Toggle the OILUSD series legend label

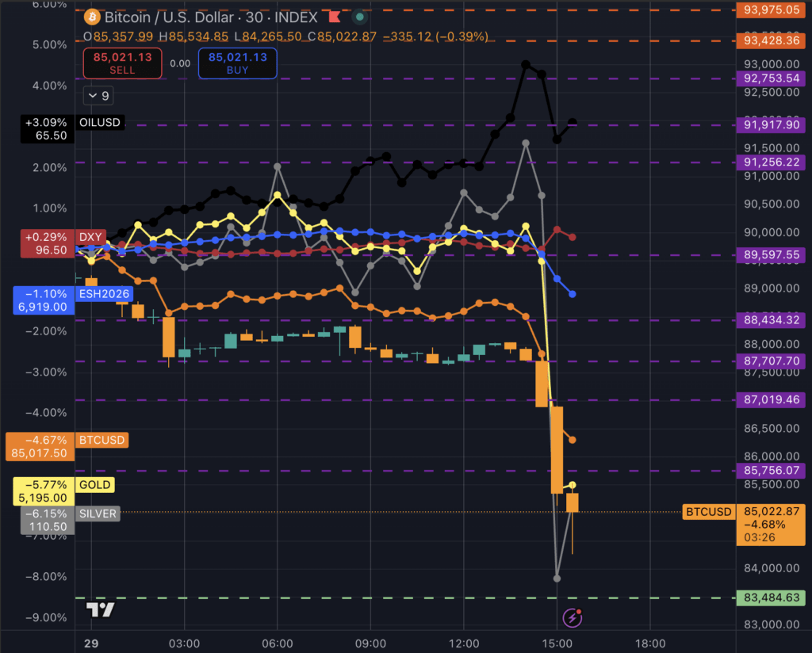(100, 122)
